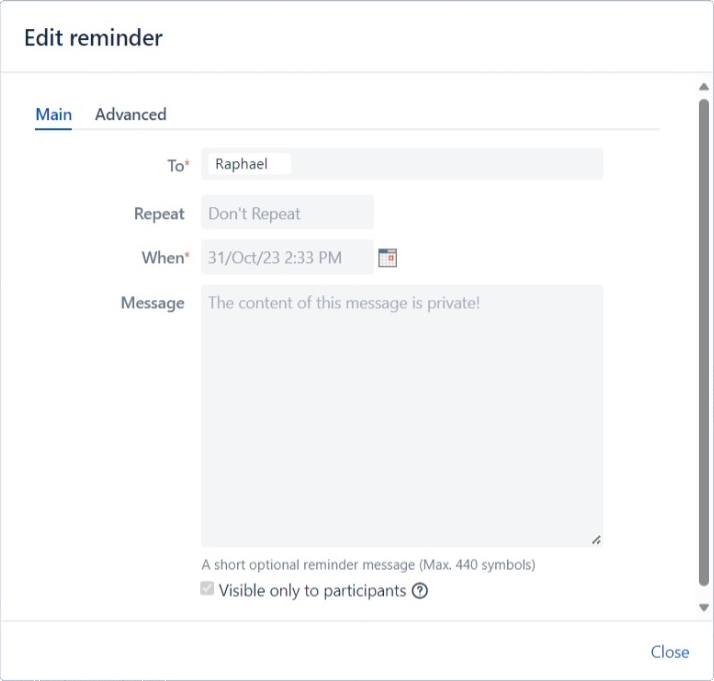
Task: Switch to the Advanced tab
Action: click(130, 114)
